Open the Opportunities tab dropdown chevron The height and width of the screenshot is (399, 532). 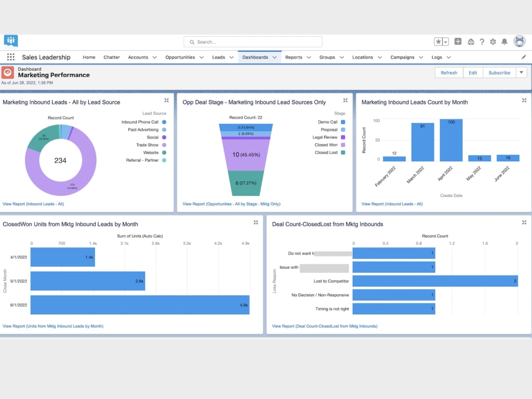201,57
